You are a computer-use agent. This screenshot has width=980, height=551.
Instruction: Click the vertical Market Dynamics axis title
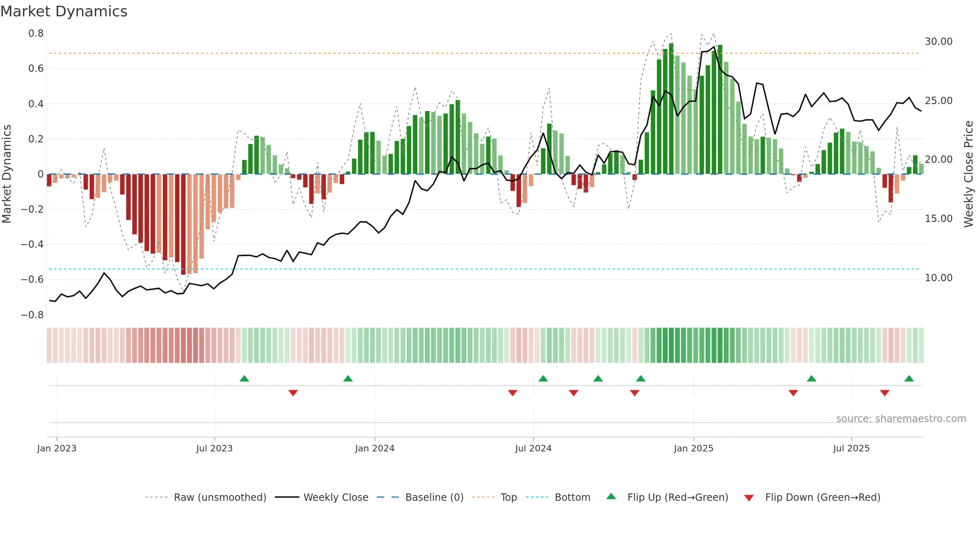click(x=7, y=174)
